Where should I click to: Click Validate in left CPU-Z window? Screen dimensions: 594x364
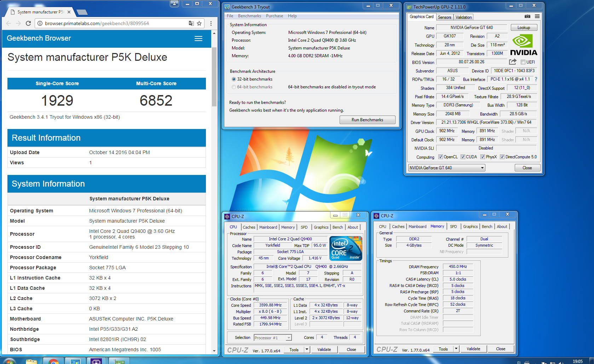(324, 350)
